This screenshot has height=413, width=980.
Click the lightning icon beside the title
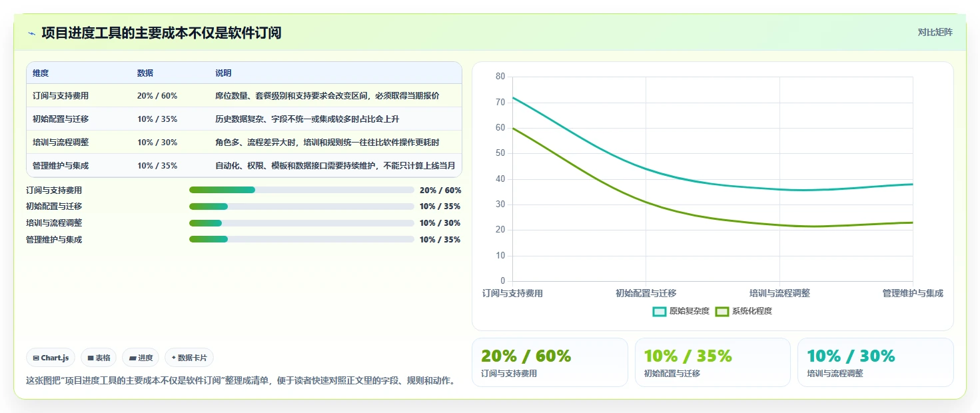31,33
